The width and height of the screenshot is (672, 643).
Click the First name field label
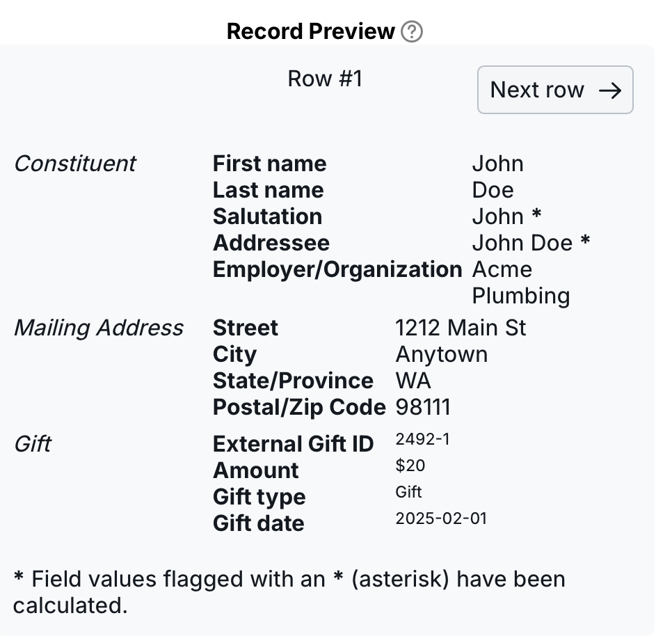coord(269,164)
